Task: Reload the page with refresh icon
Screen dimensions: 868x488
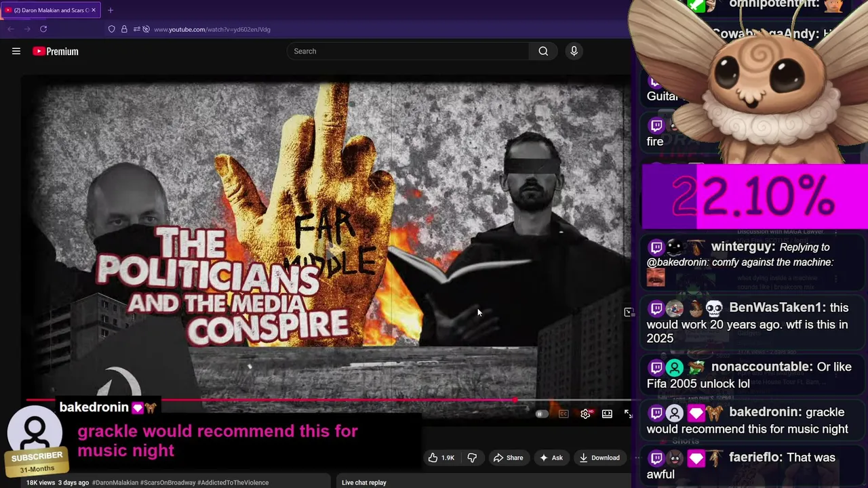Action: [x=43, y=29]
